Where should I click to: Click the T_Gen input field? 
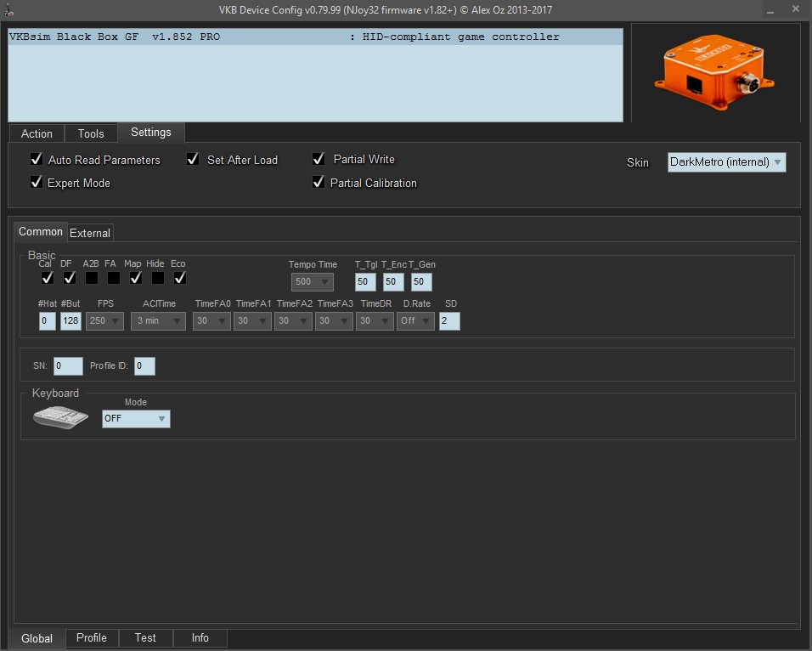(x=421, y=282)
